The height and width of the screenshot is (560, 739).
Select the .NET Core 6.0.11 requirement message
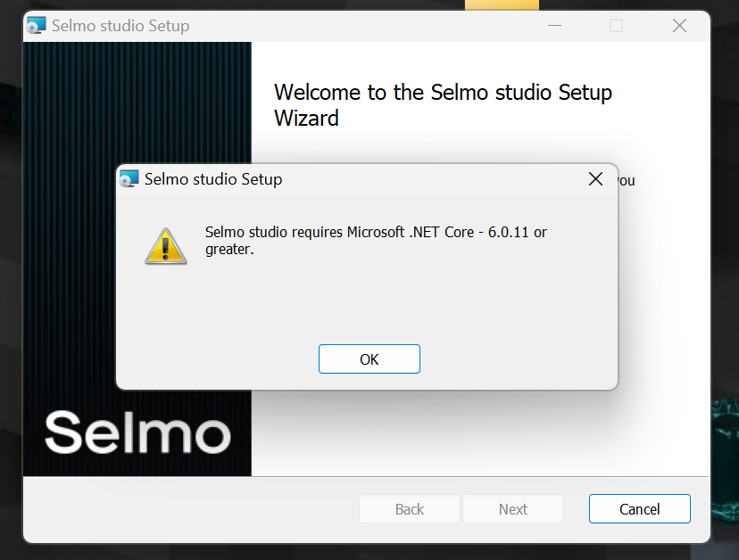coord(376,240)
